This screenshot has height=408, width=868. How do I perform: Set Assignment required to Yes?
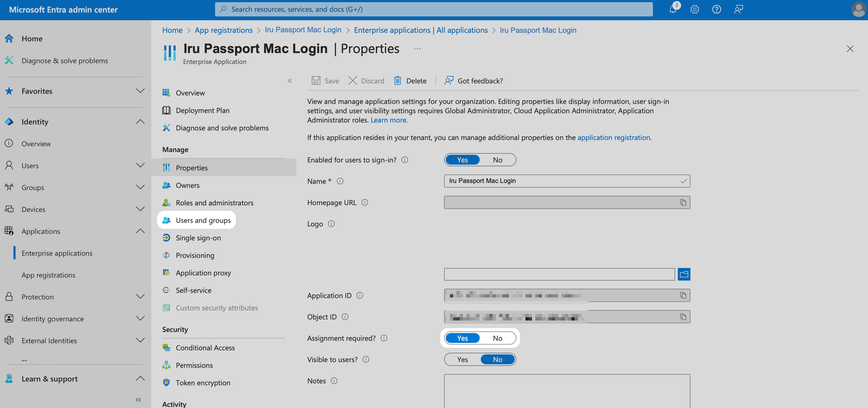462,338
